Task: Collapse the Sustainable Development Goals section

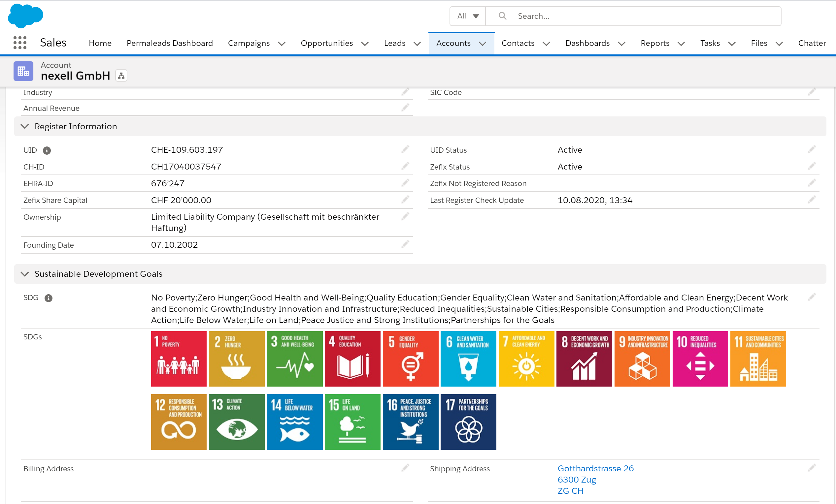Action: pyautogui.click(x=25, y=274)
